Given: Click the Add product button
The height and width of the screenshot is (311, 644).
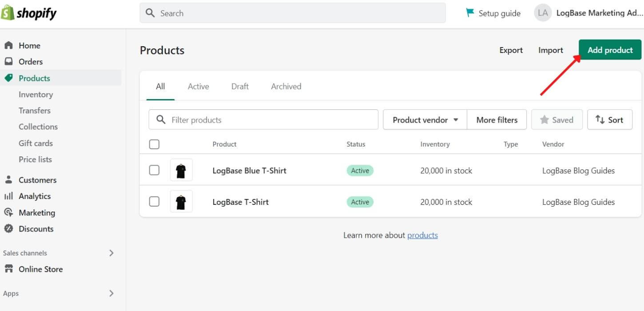Looking at the screenshot, I should point(609,50).
